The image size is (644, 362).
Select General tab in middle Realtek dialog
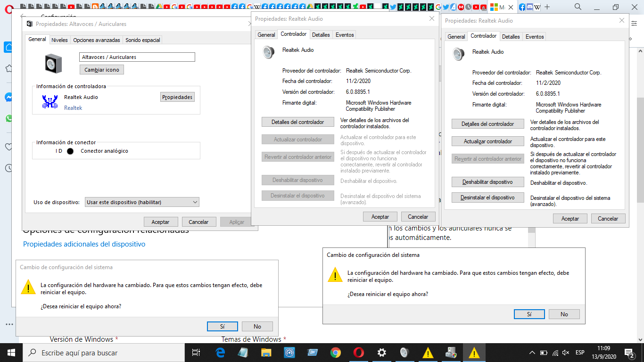pyautogui.click(x=266, y=35)
